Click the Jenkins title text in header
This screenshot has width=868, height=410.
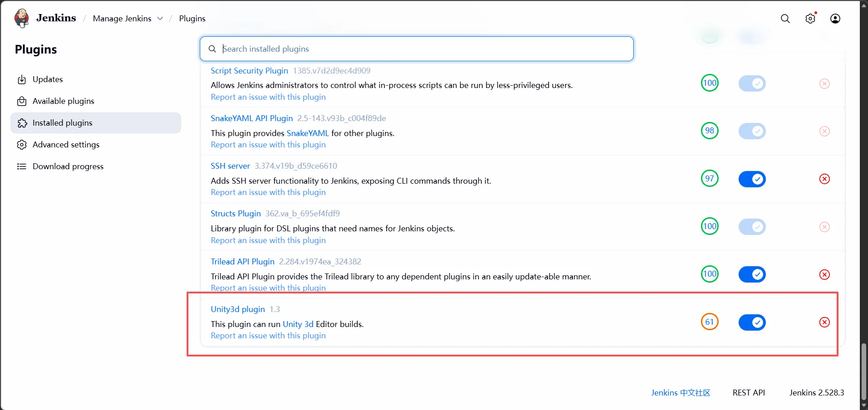point(56,18)
